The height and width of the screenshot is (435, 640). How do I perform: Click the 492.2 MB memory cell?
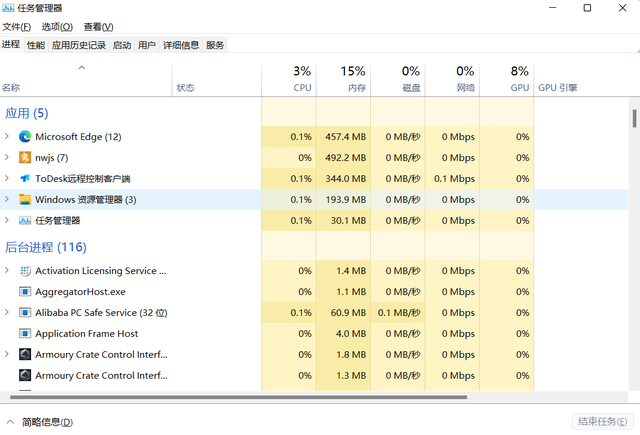point(345,158)
